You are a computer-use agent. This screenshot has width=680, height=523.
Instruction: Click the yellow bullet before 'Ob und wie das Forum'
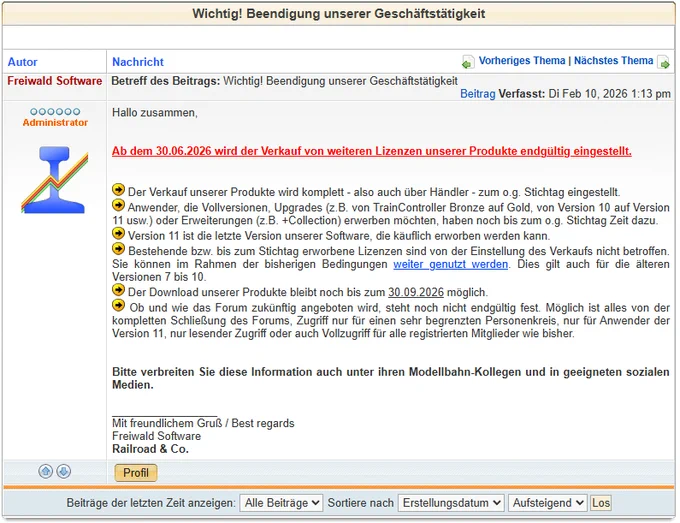pos(118,305)
